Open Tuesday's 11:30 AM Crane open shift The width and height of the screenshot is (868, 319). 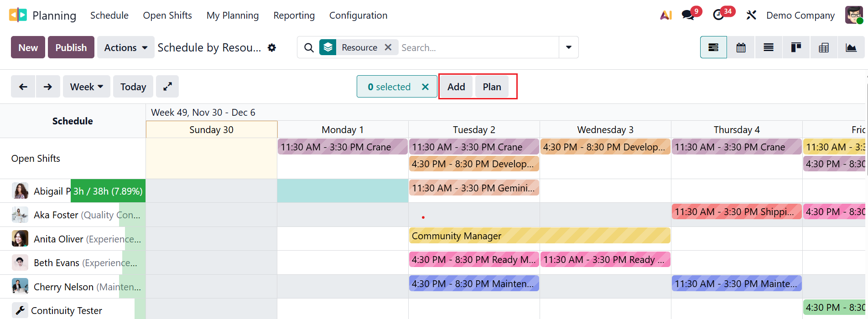click(474, 147)
